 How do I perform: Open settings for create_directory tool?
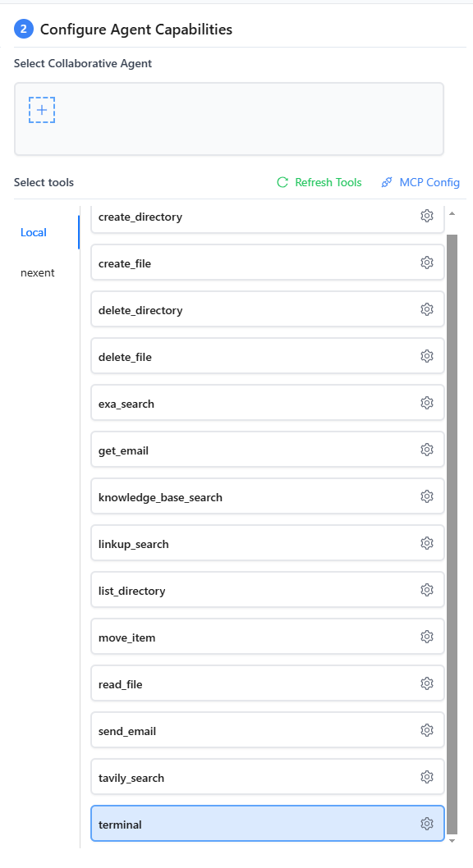[426, 215]
